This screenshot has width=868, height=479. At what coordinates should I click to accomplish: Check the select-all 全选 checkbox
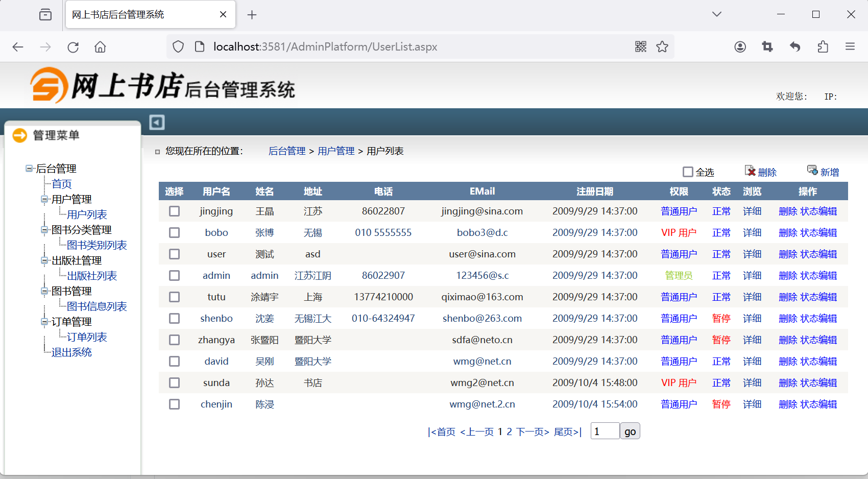pos(688,172)
